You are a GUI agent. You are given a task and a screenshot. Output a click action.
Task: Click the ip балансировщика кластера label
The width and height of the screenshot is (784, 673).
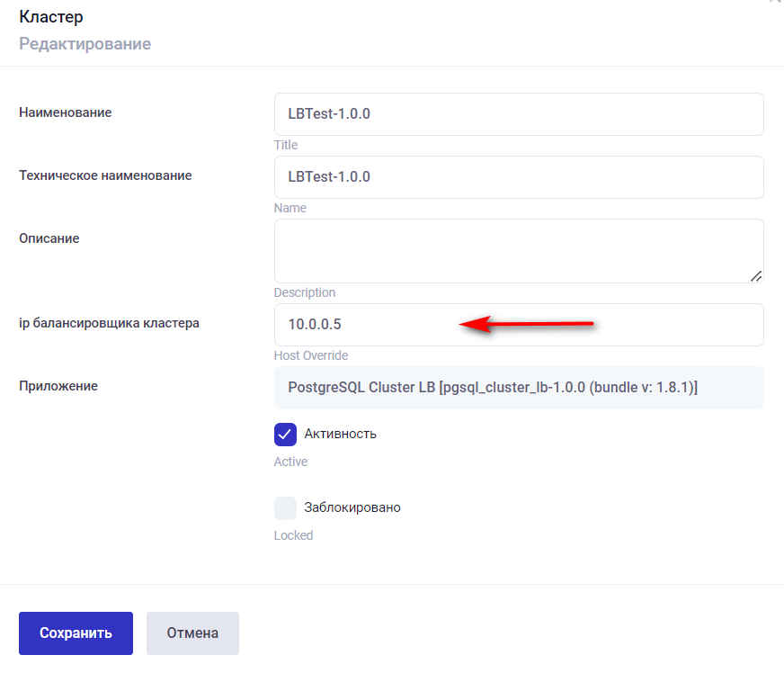[109, 323]
